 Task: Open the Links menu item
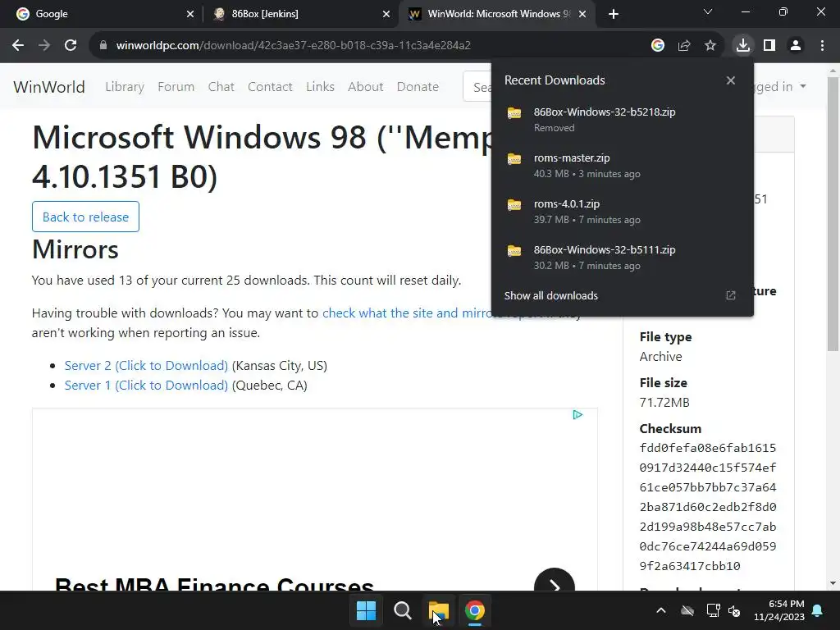[321, 87]
